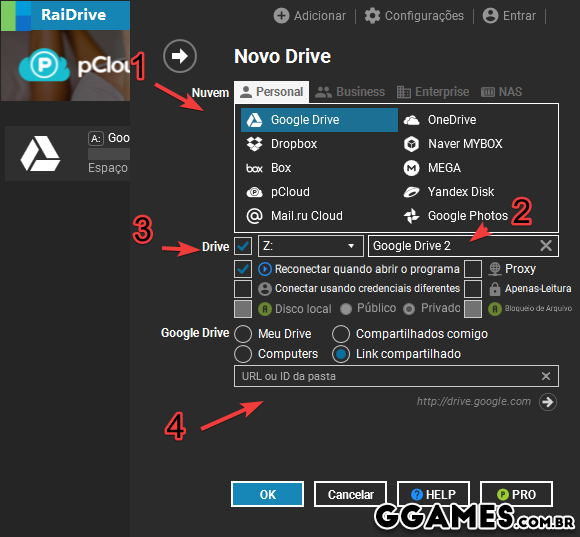Toggle Bloqueio de Arquivo checkbox

tap(473, 309)
